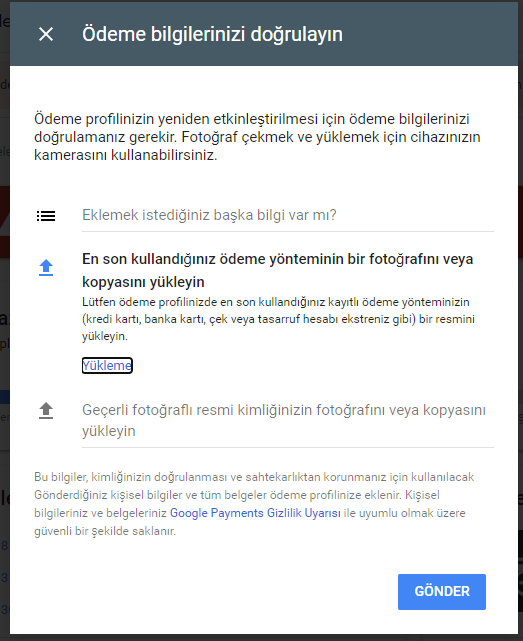Expand the 'Geçerli fotoğraflı resmi kimliğinizin' upload section

pyautogui.click(x=288, y=420)
